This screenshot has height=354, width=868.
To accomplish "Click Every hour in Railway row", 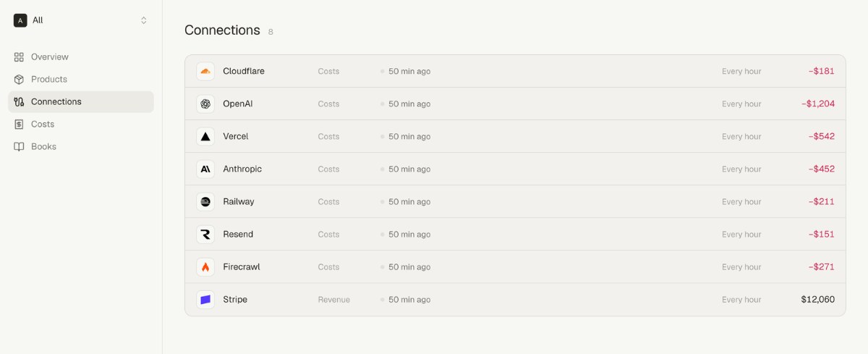I will [741, 202].
